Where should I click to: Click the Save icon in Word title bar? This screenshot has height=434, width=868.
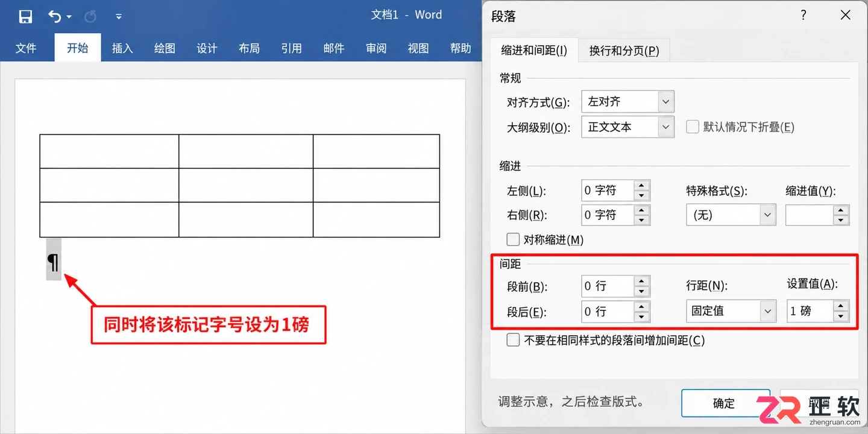tap(25, 17)
